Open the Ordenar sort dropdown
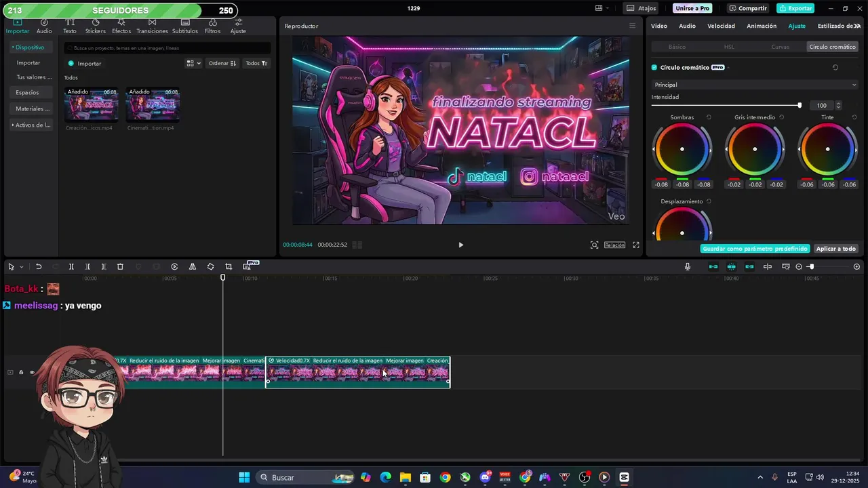Image resolution: width=868 pixels, height=488 pixels. [222, 63]
